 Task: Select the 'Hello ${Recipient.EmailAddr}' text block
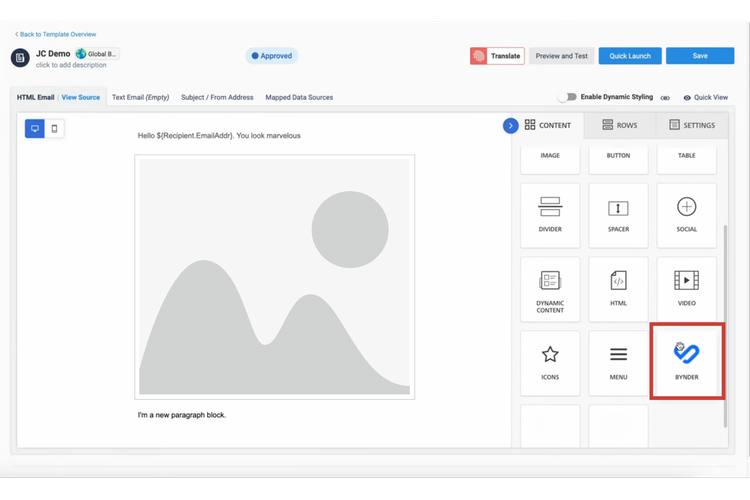[x=219, y=136]
